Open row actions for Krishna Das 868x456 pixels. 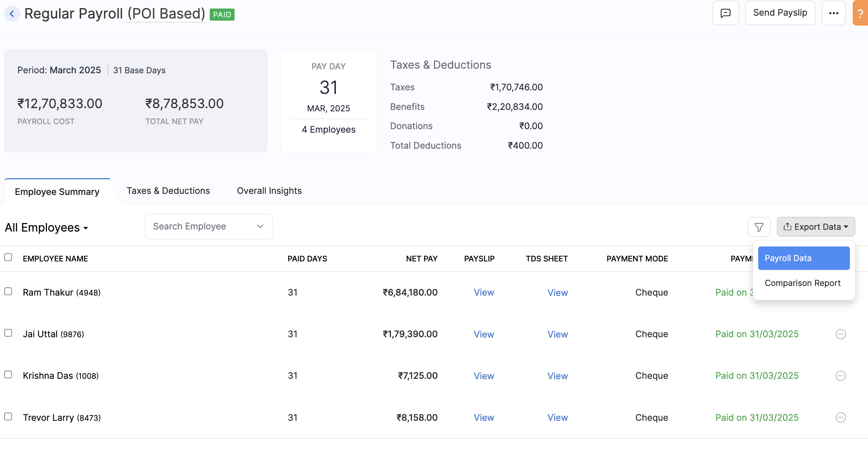tap(840, 375)
